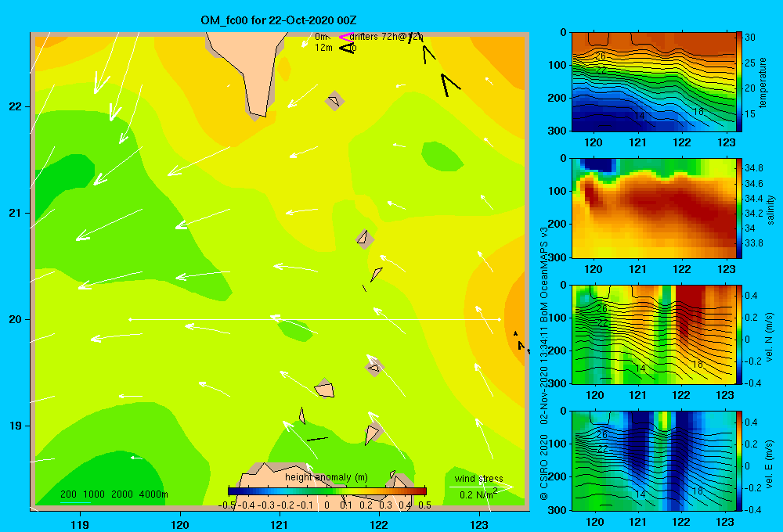Click the island near 19.3°N, 121.45°E
Viewport: 783px width, 532px height.
324,389
